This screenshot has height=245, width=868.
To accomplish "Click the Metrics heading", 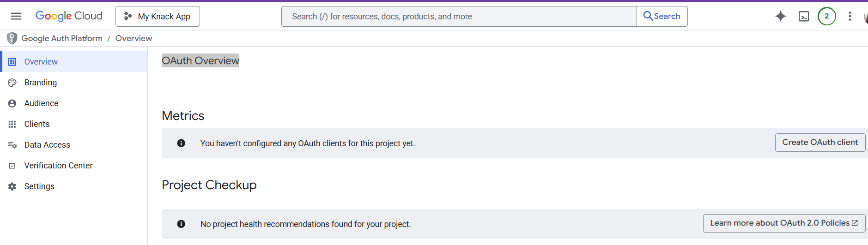I will click(x=183, y=116).
